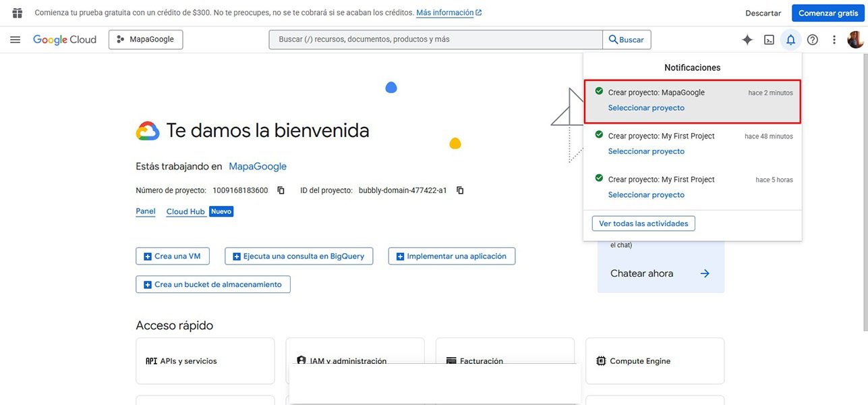Copy the project ID using its copy icon
The height and width of the screenshot is (405, 868).
point(459,189)
